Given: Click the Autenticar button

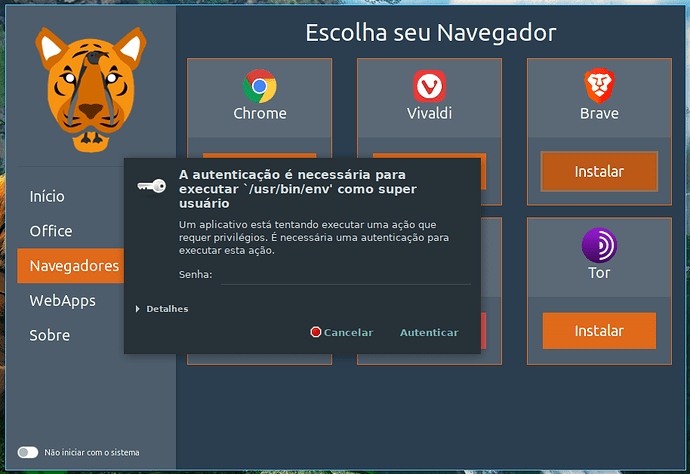Looking at the screenshot, I should tap(429, 332).
